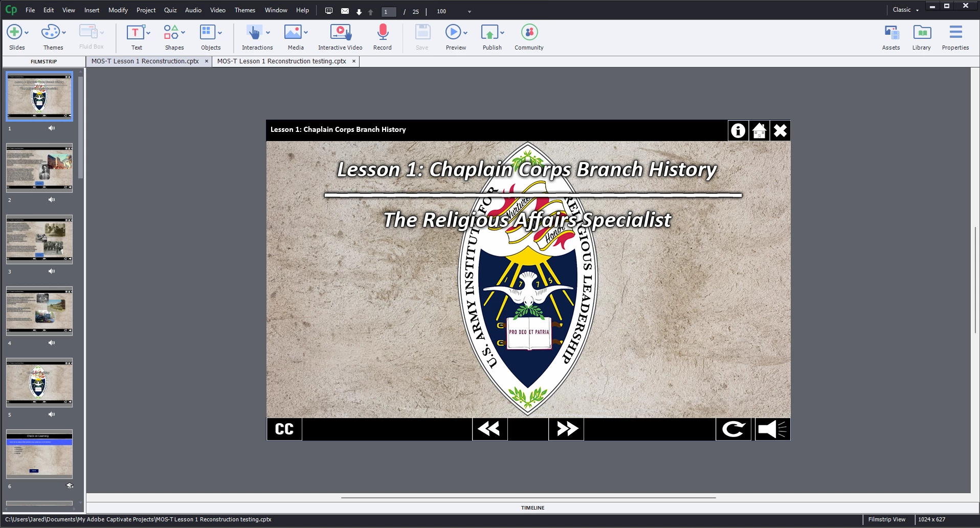
Task: Open the Themes palette icon
Action: [x=51, y=32]
